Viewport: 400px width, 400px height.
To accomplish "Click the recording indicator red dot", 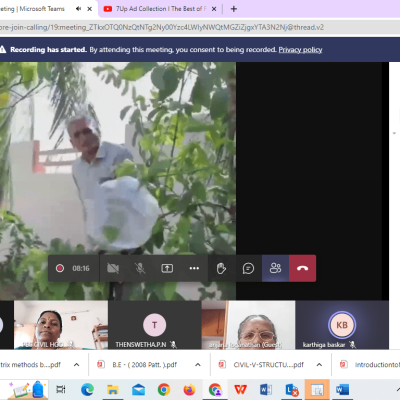I will tap(60, 268).
